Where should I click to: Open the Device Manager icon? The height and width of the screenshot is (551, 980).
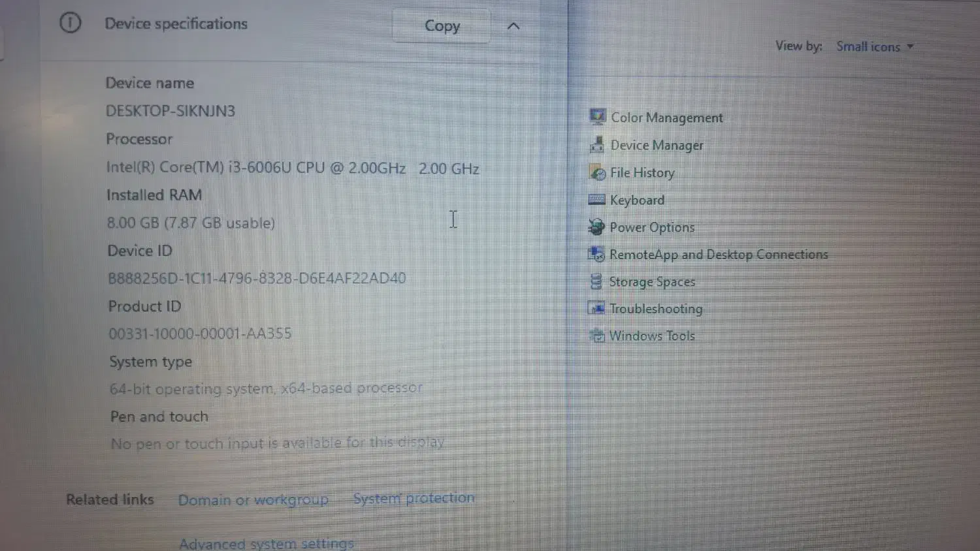click(596, 144)
